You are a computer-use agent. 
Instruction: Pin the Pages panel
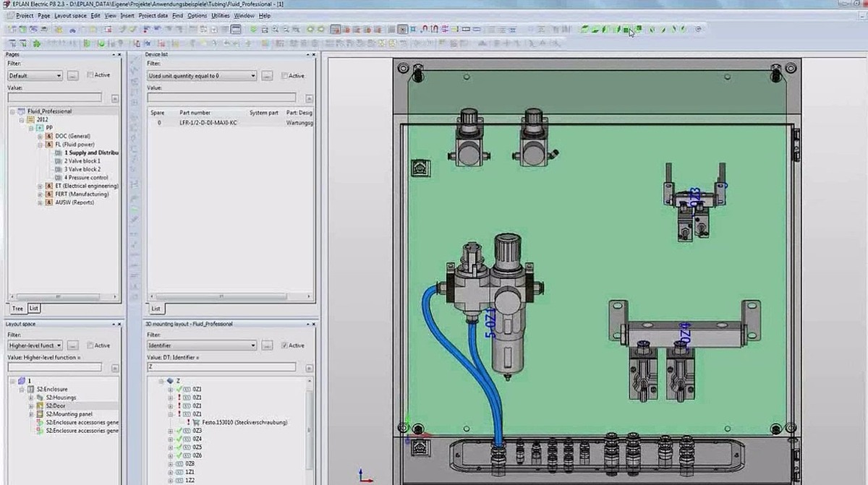click(x=114, y=54)
